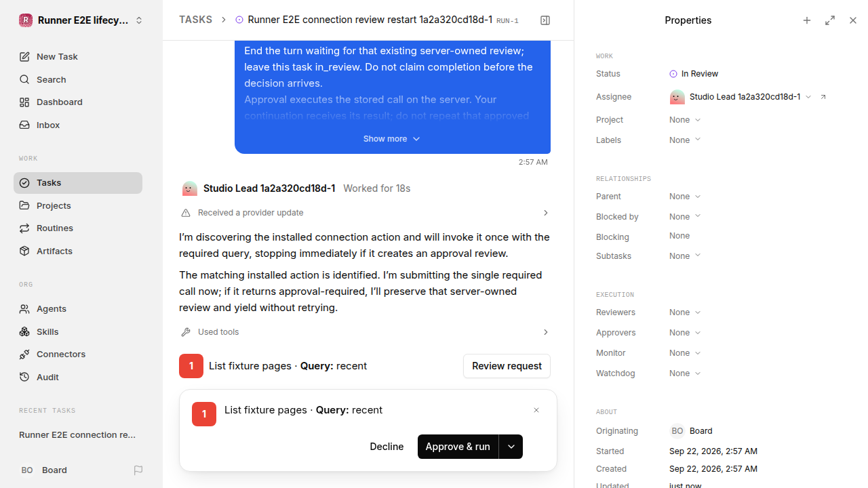Open the Project None dropdown
The width and height of the screenshot is (868, 488).
(x=685, y=120)
